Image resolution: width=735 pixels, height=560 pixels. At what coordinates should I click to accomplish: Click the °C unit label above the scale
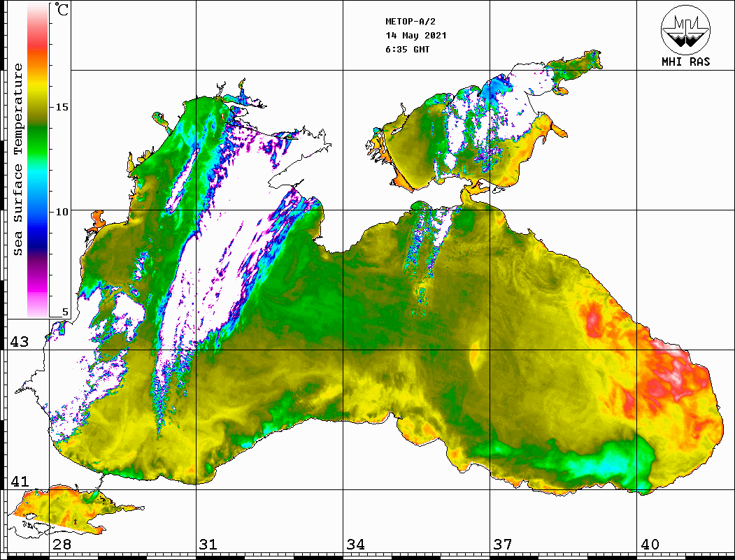pos(61,9)
